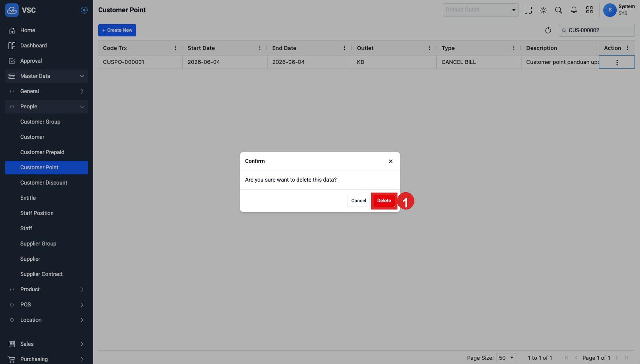Sort by Description column header
The height and width of the screenshot is (364, 640).
pyautogui.click(x=541, y=48)
